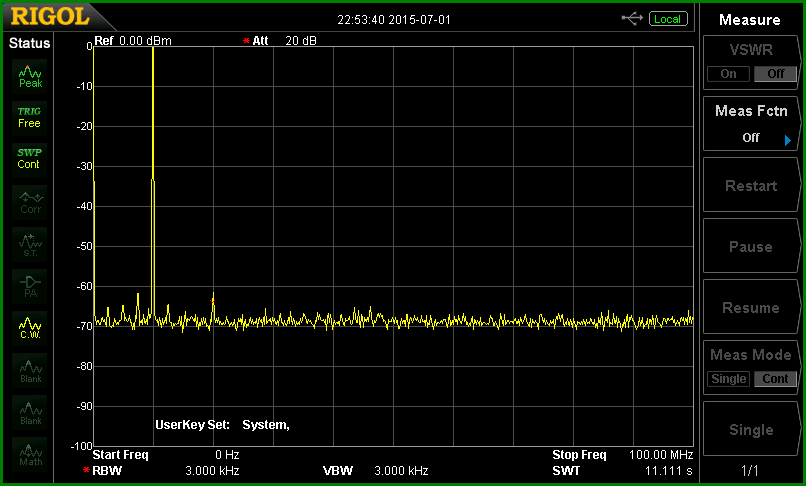Click the red marker on the trace
Screen dimensions: 806x486
(x=213, y=301)
